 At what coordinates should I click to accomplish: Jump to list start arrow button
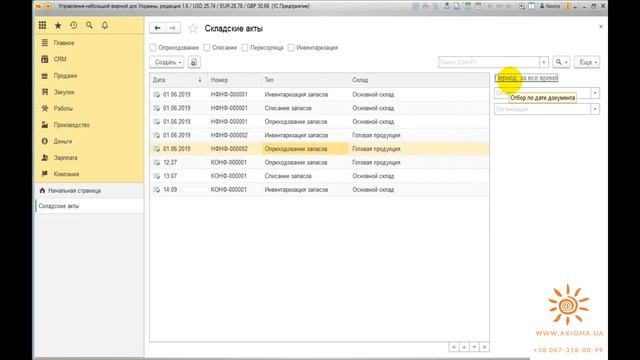point(453,347)
